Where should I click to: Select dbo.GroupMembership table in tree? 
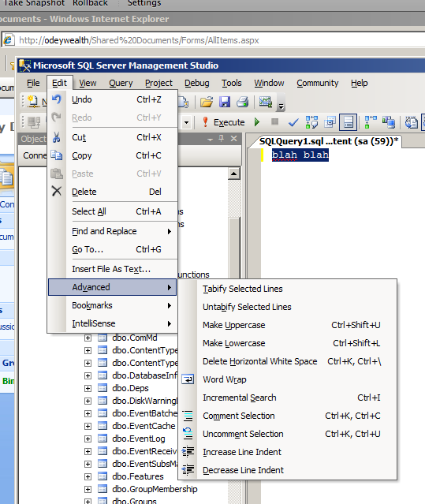[x=155, y=489]
